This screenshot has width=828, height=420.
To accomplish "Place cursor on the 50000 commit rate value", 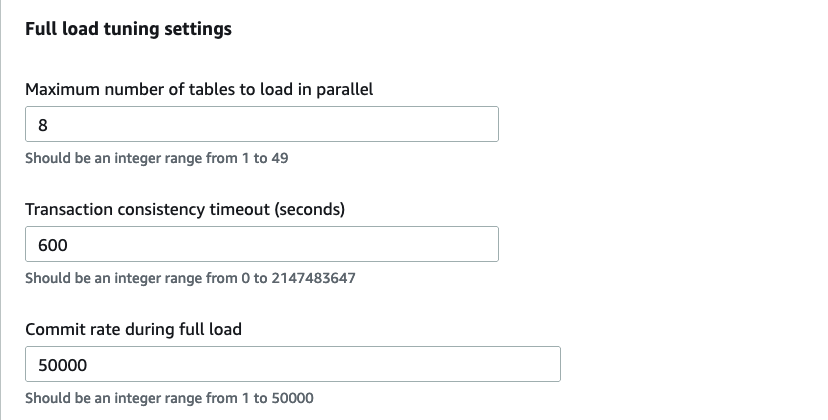I will click(62, 365).
